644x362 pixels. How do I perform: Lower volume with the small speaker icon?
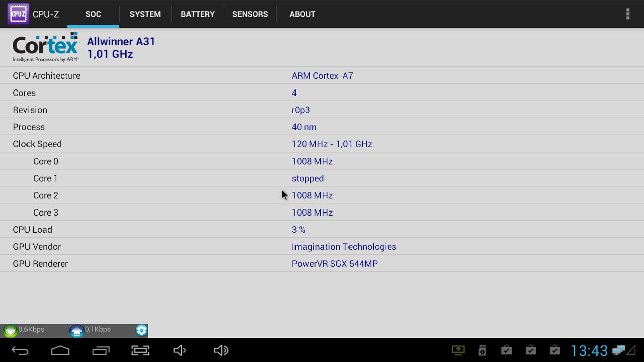click(x=179, y=351)
